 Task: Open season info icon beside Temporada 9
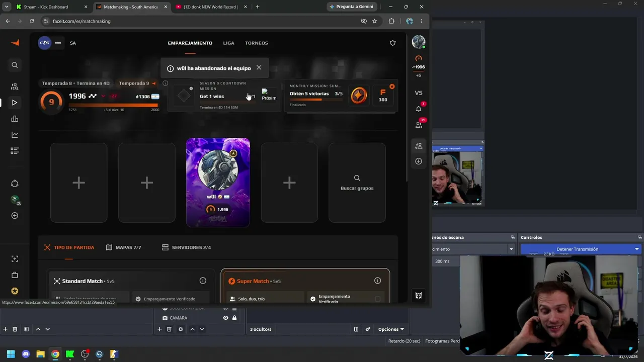(165, 83)
